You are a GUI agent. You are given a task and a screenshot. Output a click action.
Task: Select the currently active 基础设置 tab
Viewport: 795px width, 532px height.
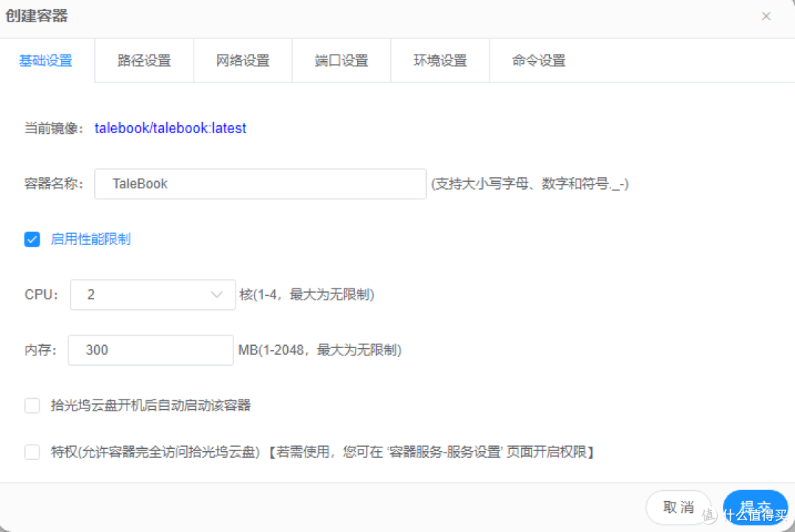[46, 61]
